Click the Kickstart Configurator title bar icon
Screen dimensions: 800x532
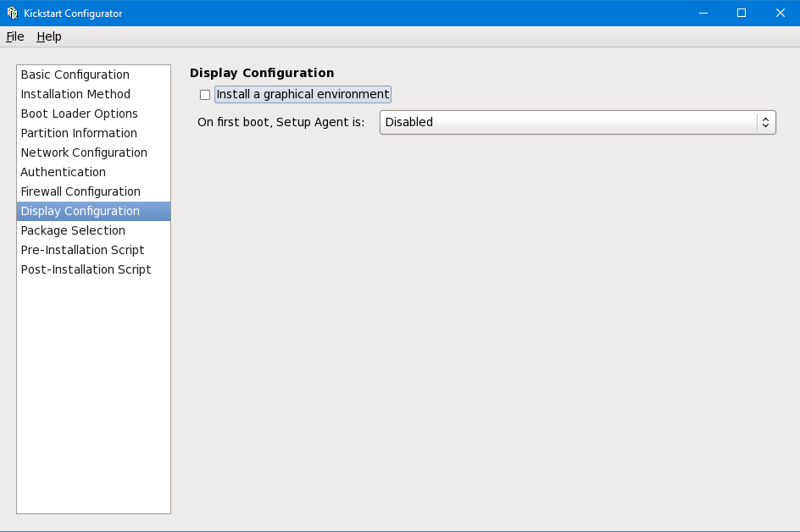[12, 13]
